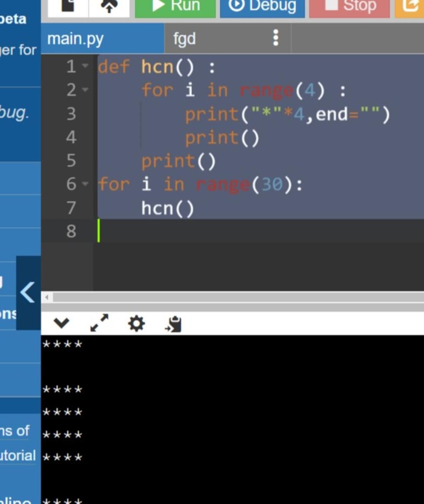Click the print() statement on line 5
This screenshot has width=424, height=504.
click(178, 161)
